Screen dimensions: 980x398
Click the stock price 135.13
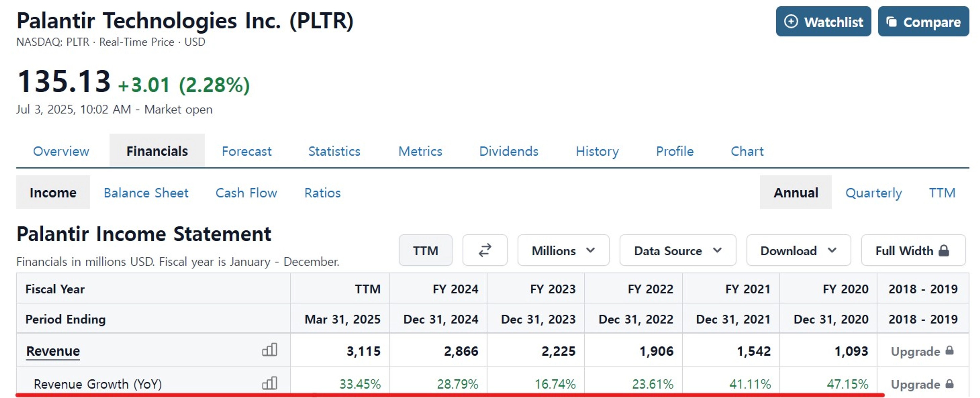pyautogui.click(x=64, y=81)
